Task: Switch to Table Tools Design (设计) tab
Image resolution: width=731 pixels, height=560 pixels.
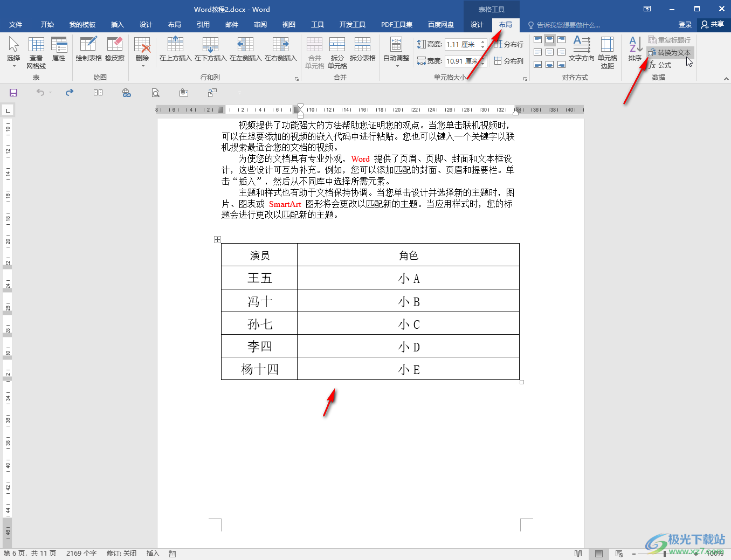Action: [x=477, y=25]
